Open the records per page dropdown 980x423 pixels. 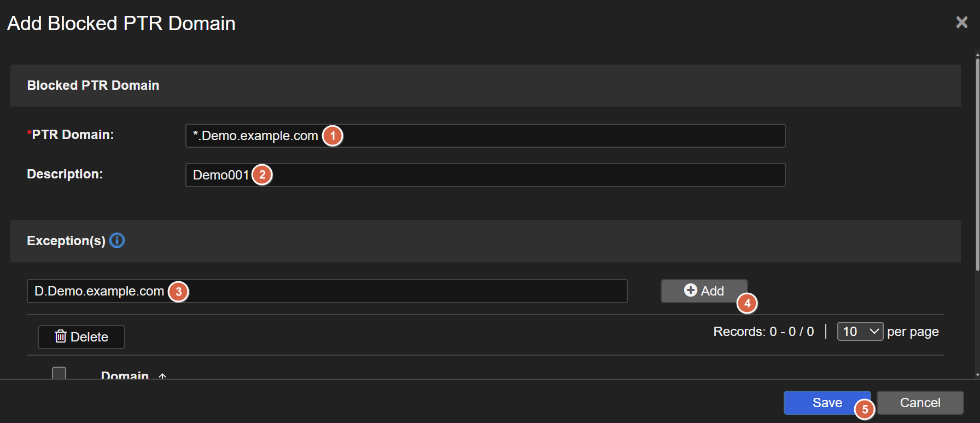[x=860, y=332]
